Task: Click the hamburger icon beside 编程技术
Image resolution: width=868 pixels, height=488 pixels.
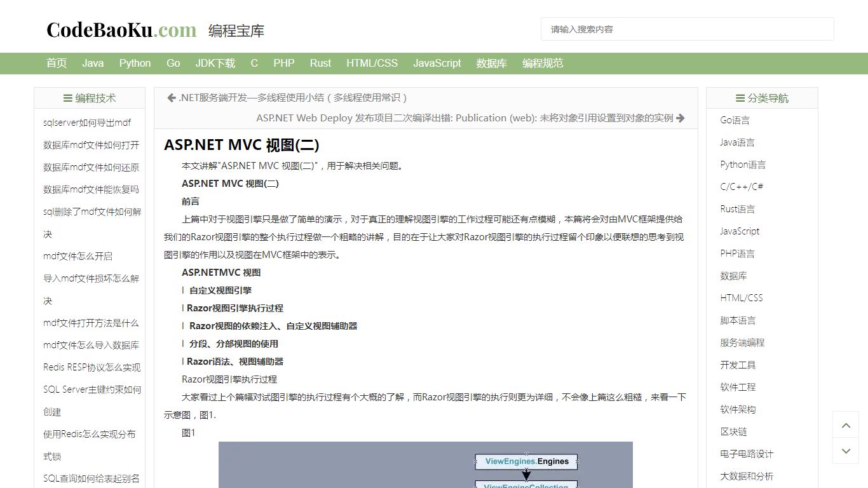Action: pos(67,98)
